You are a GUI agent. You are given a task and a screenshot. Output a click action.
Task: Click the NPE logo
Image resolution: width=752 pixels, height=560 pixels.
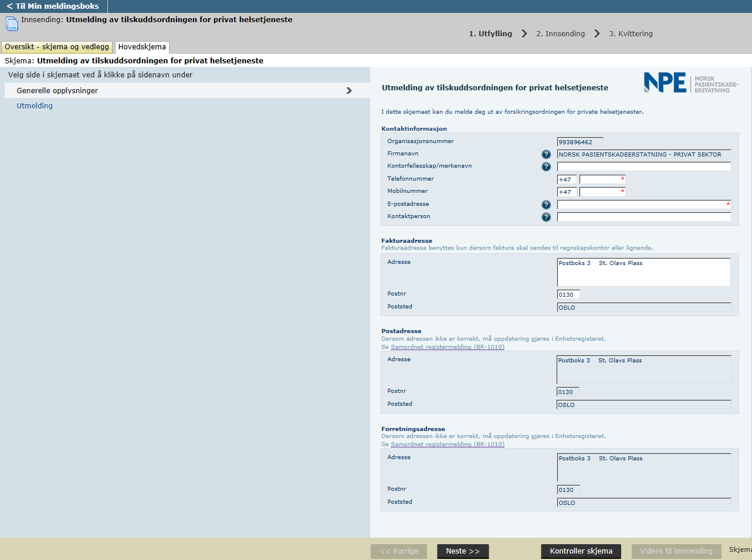point(691,83)
